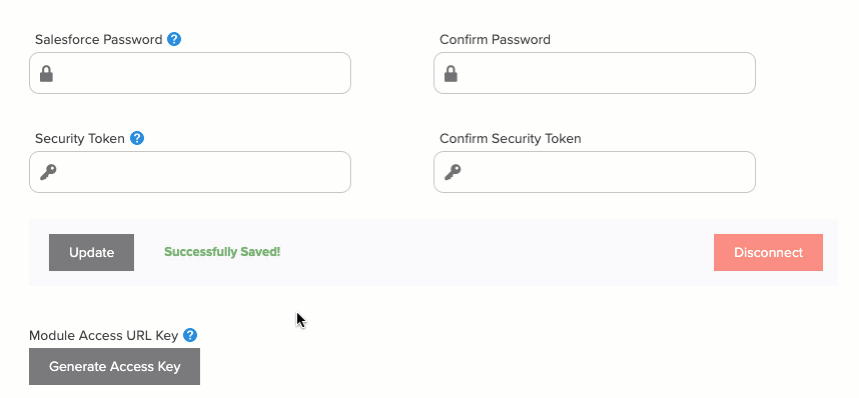Click the red Disconnect button

coord(768,252)
